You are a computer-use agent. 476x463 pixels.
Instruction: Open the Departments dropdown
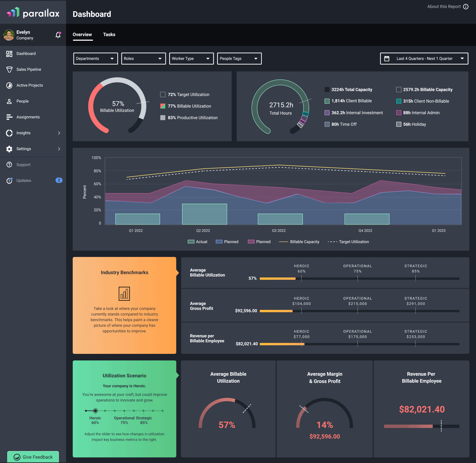(95, 59)
